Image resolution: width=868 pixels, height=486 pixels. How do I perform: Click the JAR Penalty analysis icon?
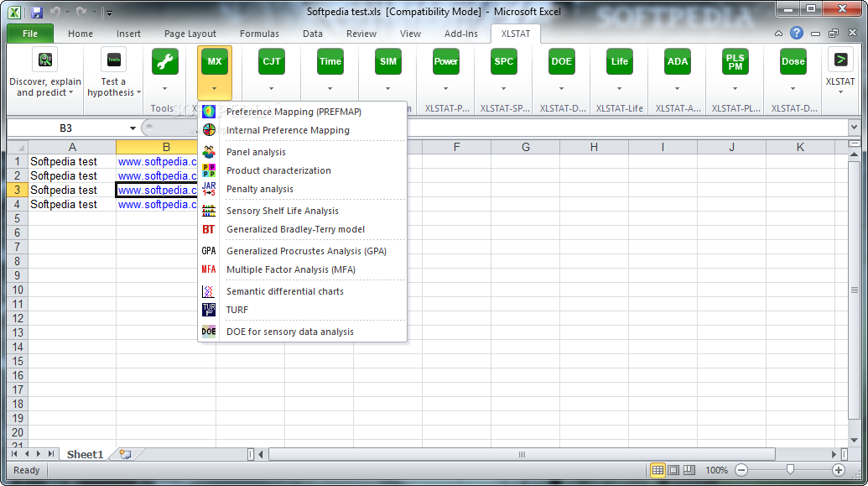point(209,189)
